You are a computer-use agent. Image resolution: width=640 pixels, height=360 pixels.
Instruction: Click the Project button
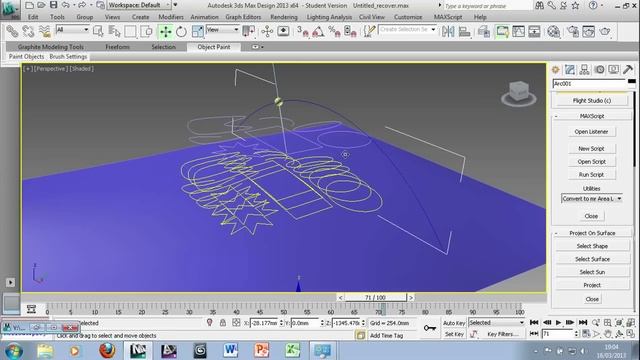(592, 285)
